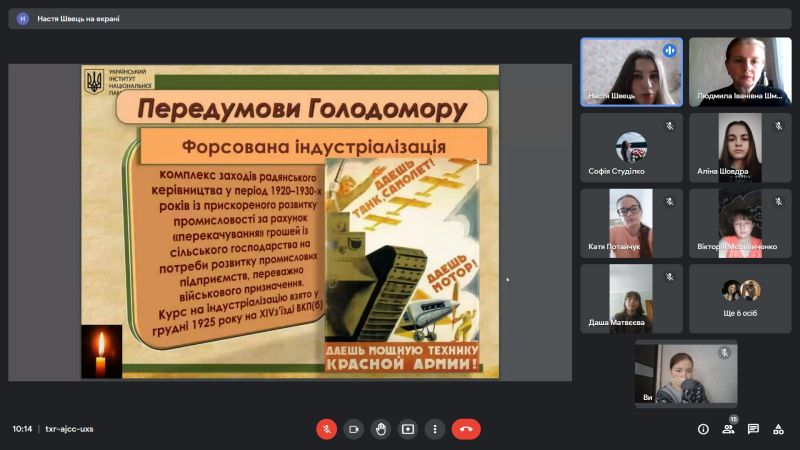Viewport: 800px width, 450px height.
Task: Click the candle image on the slide
Action: (102, 352)
